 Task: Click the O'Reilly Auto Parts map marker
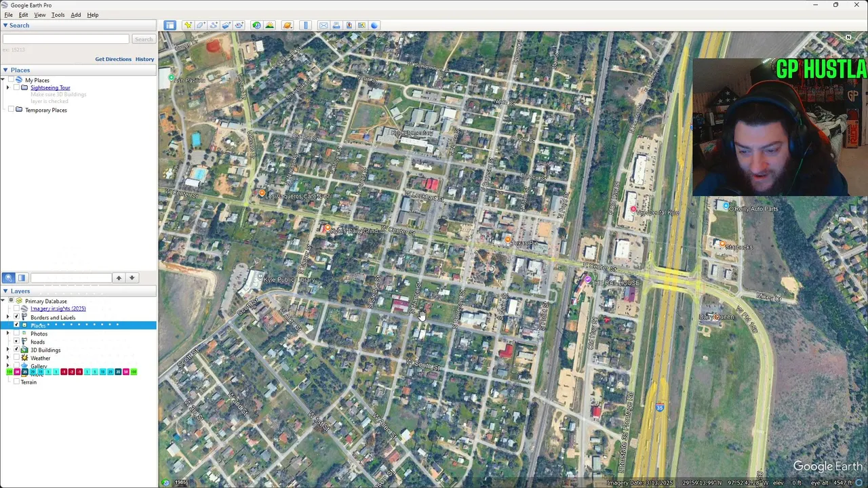[726, 206]
